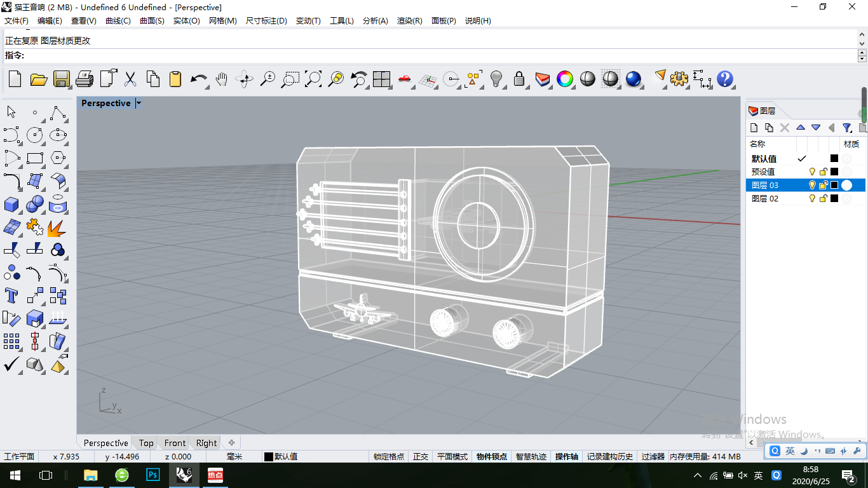868x488 pixels.
Task: Click 过滤器 filter in the status bar
Action: tap(653, 456)
